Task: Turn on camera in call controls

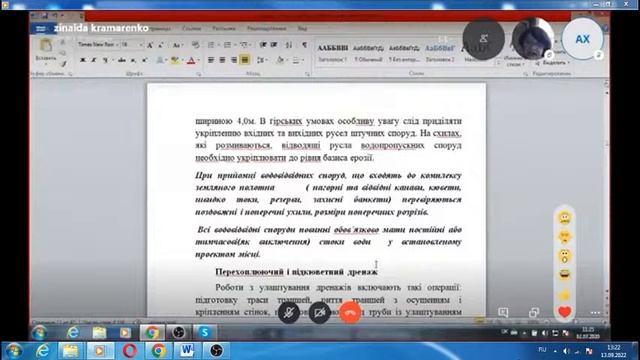Action: (320, 313)
